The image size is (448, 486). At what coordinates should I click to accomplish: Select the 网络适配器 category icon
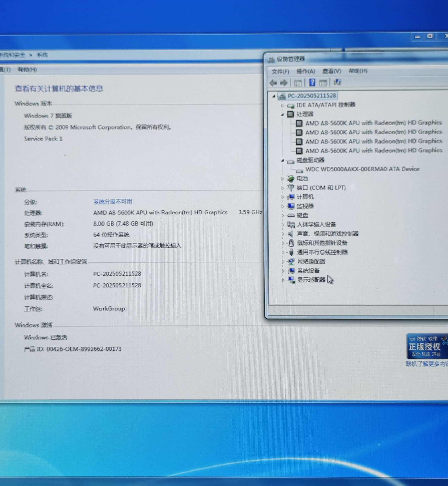291,261
